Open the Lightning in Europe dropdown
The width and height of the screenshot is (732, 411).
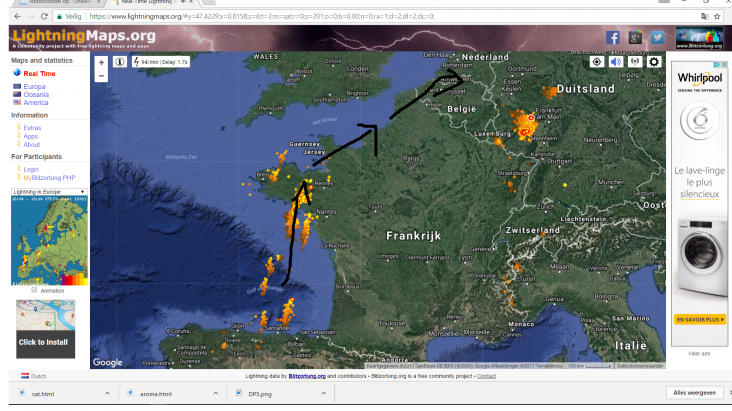point(48,190)
